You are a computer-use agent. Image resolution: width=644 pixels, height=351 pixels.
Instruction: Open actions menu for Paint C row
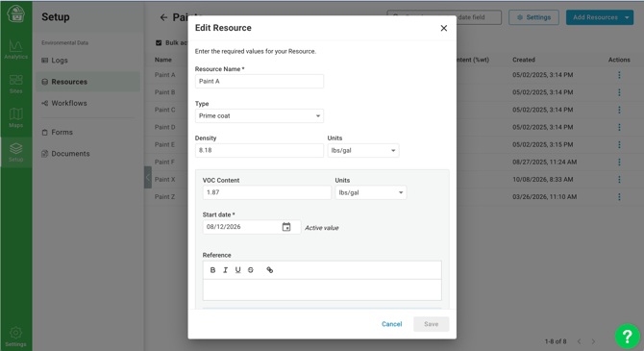[619, 110]
